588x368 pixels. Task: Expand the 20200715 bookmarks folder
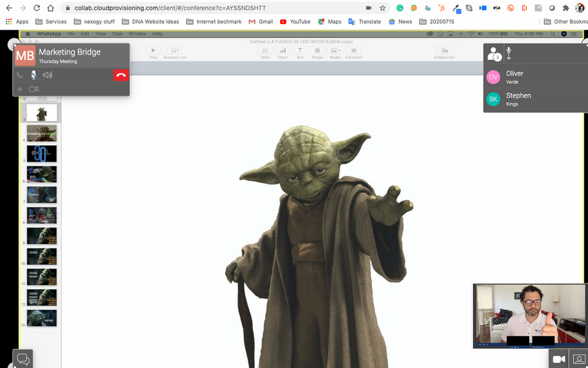click(437, 22)
